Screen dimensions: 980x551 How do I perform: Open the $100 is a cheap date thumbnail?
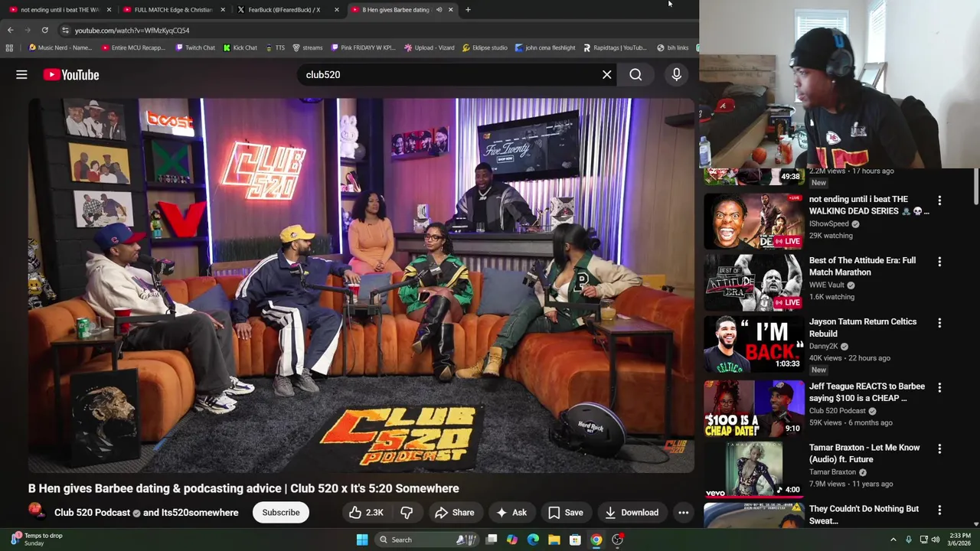pos(754,409)
